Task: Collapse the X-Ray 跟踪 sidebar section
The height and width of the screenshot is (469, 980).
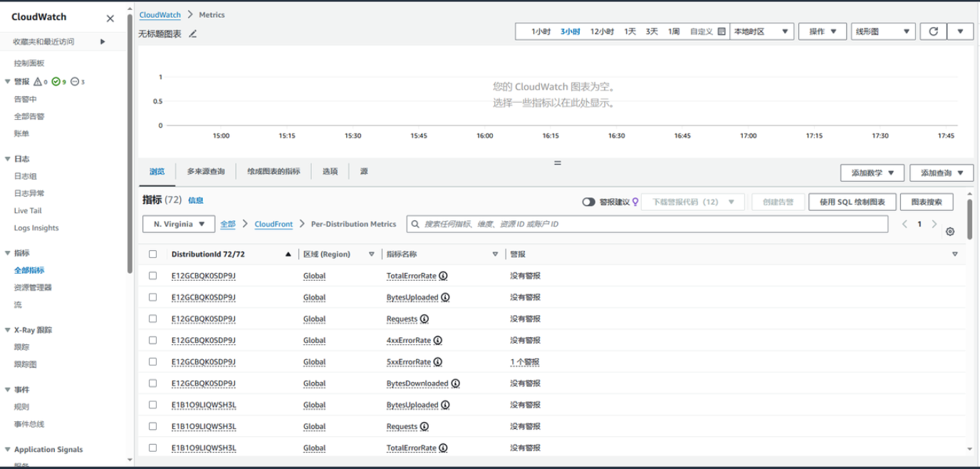Action: pyautogui.click(x=8, y=330)
